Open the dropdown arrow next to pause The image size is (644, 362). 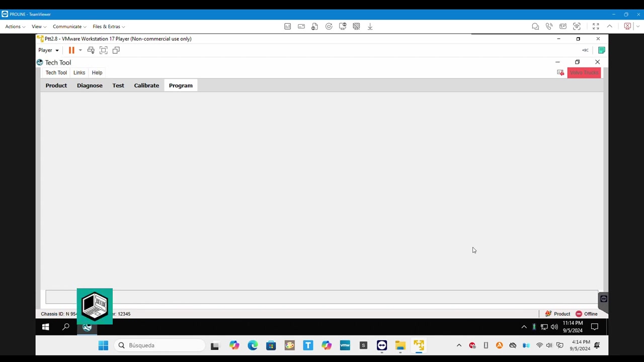(80, 50)
